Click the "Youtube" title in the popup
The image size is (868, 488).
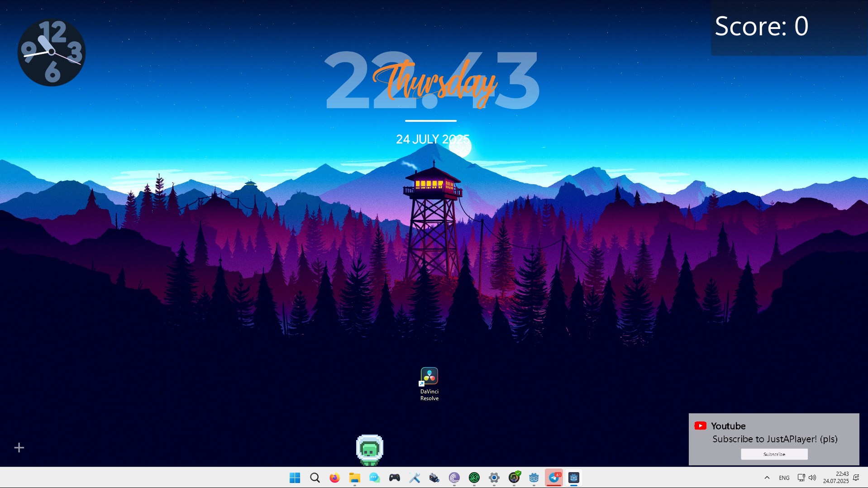point(728,426)
